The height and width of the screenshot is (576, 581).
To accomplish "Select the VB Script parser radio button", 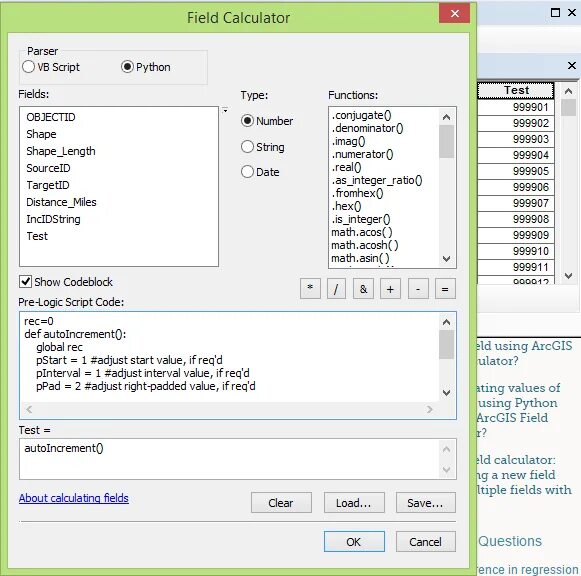I will [29, 67].
